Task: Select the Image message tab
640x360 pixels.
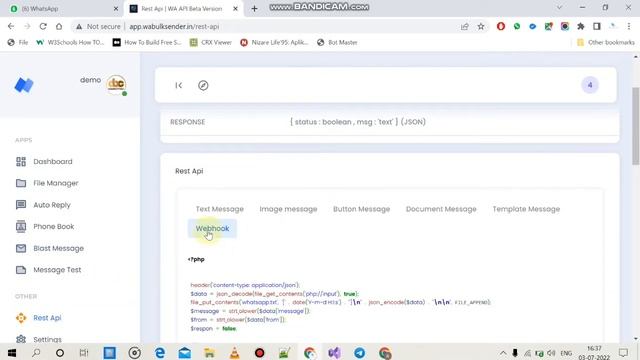Action: 288,209
